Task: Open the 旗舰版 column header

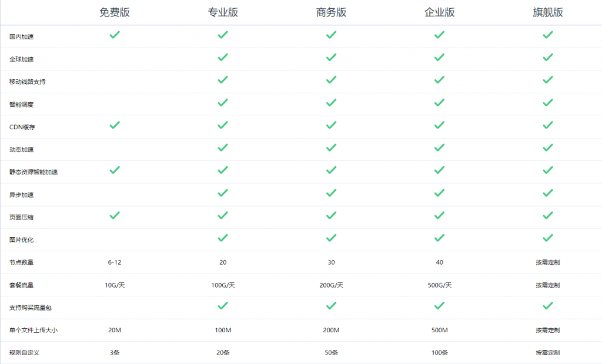Action: tap(547, 12)
